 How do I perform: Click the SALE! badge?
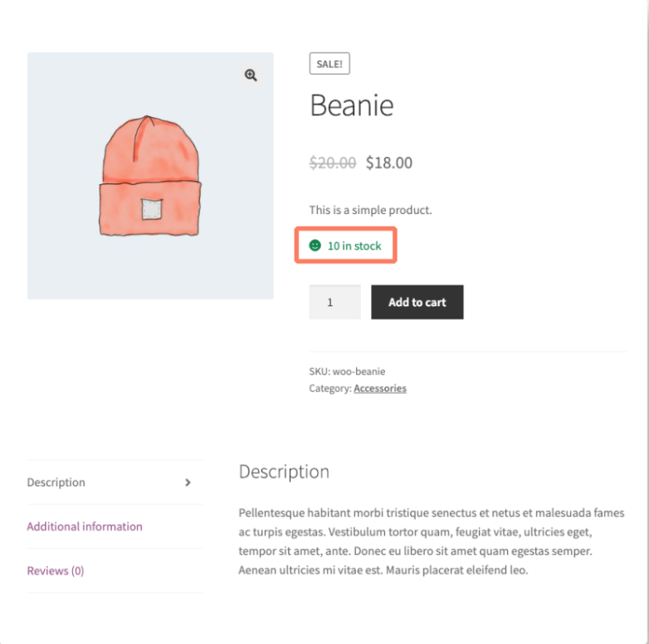pyautogui.click(x=330, y=64)
